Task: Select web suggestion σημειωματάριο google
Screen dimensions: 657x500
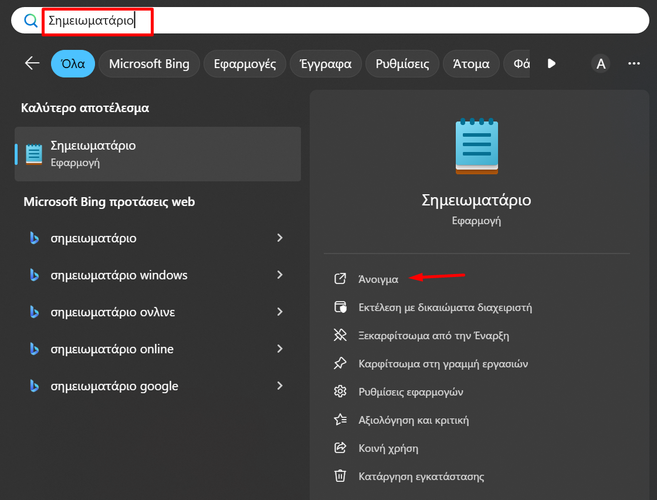Action: pyautogui.click(x=158, y=386)
